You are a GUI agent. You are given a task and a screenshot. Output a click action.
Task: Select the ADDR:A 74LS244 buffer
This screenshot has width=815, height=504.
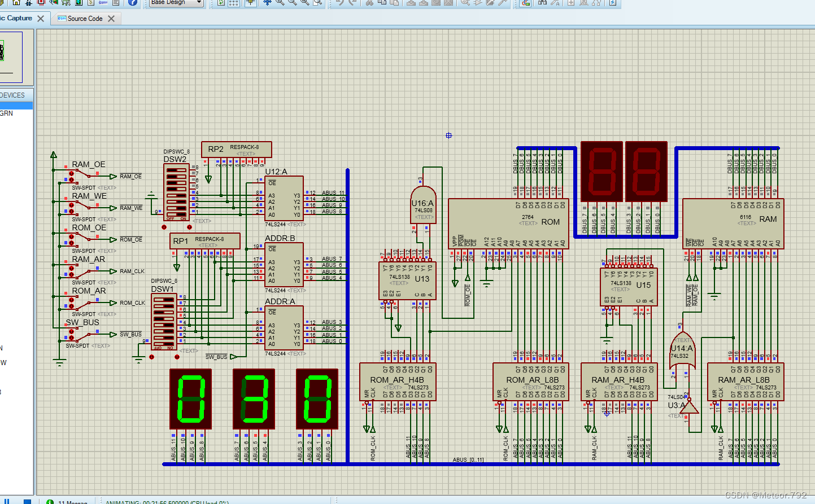tap(284, 328)
